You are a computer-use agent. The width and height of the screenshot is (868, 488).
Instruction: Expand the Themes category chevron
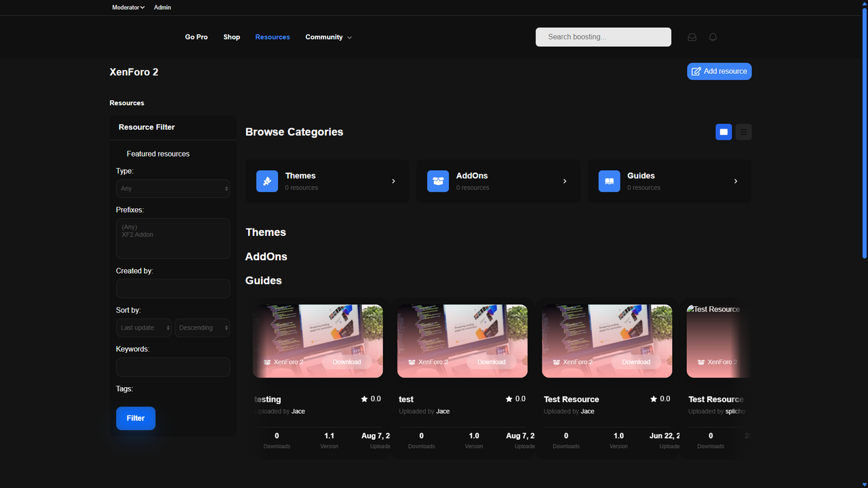click(x=393, y=181)
